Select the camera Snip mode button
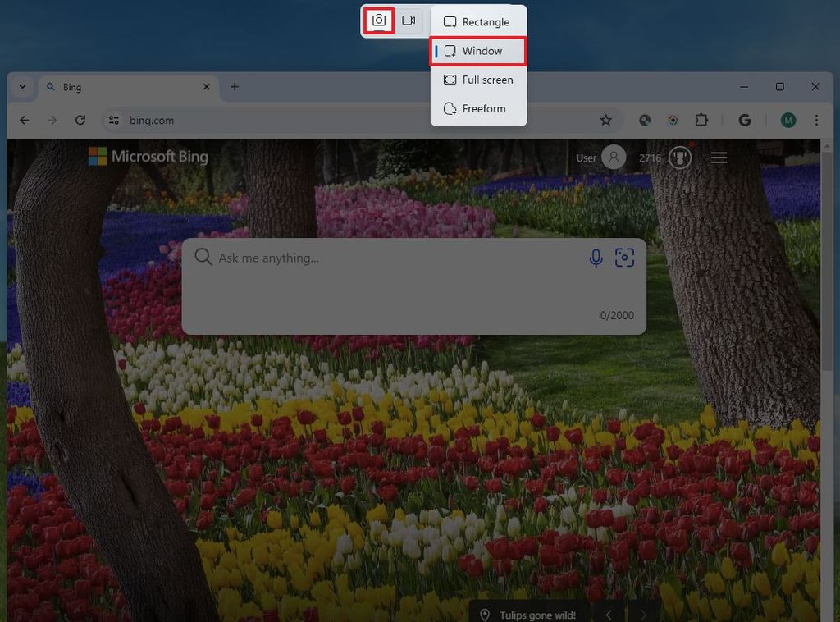Image resolution: width=840 pixels, height=622 pixels. 379,21
